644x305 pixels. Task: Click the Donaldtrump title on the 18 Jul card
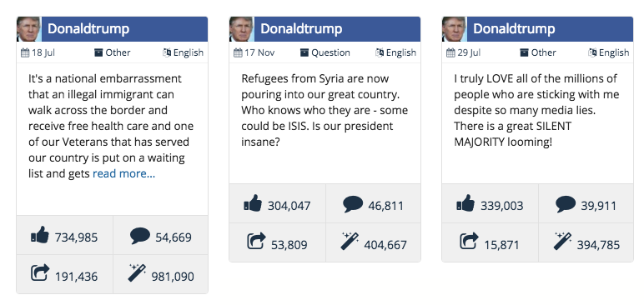point(88,28)
